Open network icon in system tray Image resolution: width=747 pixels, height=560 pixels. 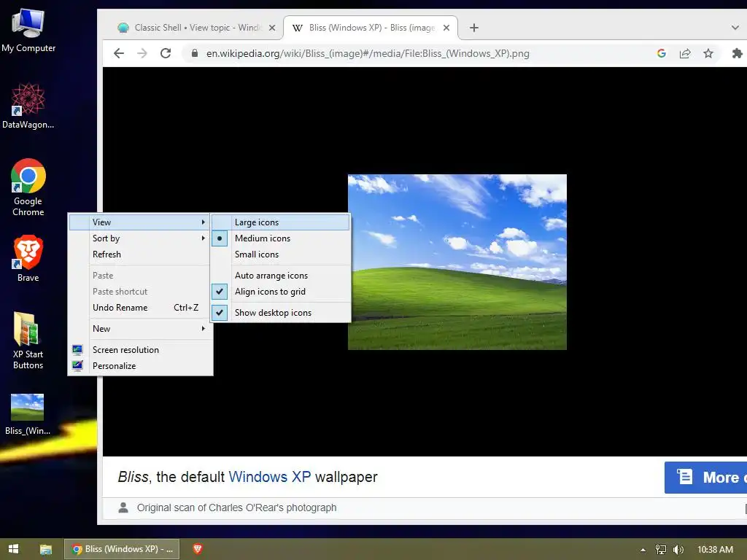[x=660, y=550]
